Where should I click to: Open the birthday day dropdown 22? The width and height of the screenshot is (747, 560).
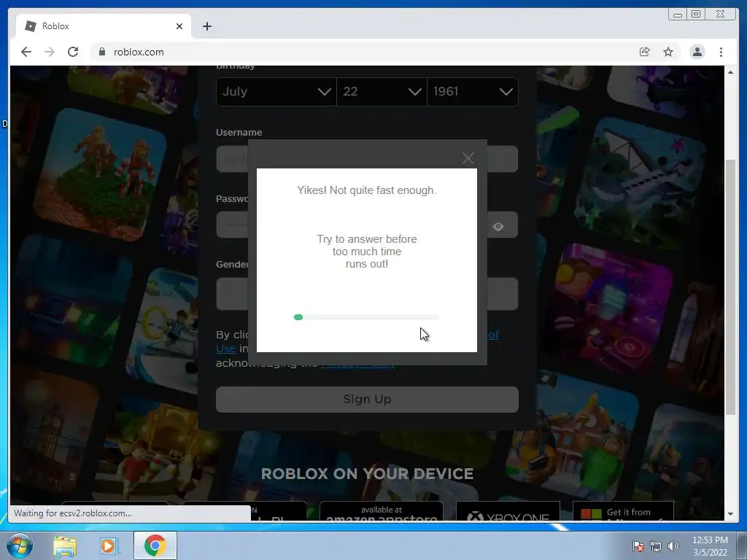[382, 91]
